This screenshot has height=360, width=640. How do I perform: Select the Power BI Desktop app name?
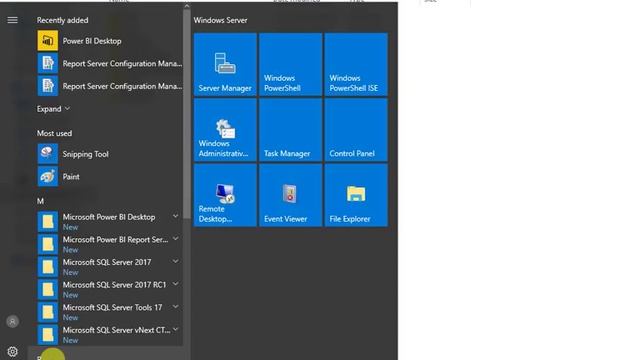pyautogui.click(x=92, y=41)
